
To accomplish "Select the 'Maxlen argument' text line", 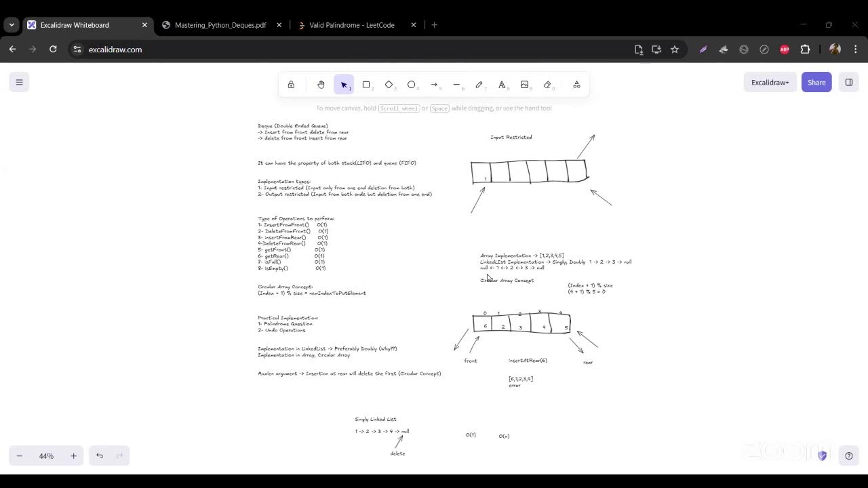I will pos(349,373).
